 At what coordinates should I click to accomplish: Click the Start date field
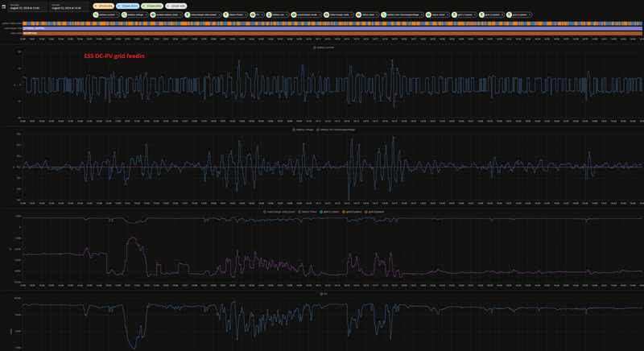(x=27, y=7)
